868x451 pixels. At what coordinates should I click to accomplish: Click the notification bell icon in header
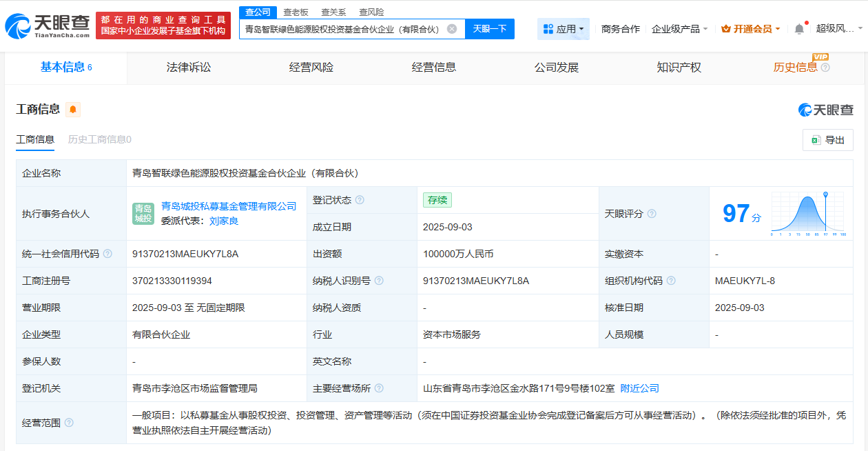tap(799, 29)
